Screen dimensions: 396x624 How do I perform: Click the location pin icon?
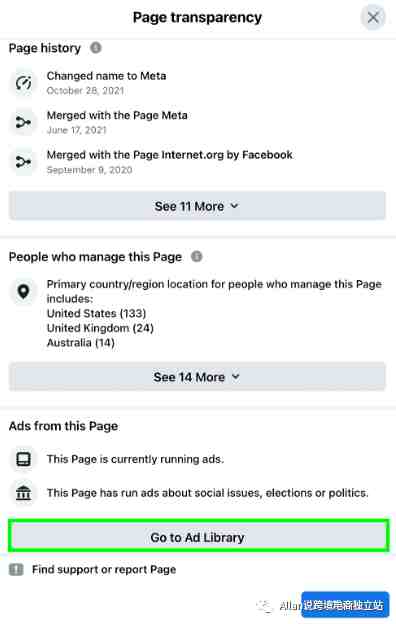tap(23, 291)
